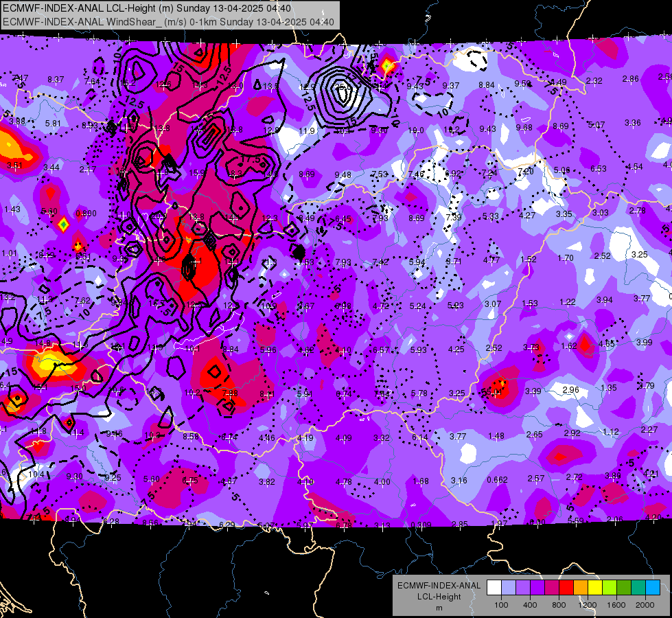Click the legend tick label 800
Image resolution: width=672 pixels, height=618 pixels.
point(559,605)
